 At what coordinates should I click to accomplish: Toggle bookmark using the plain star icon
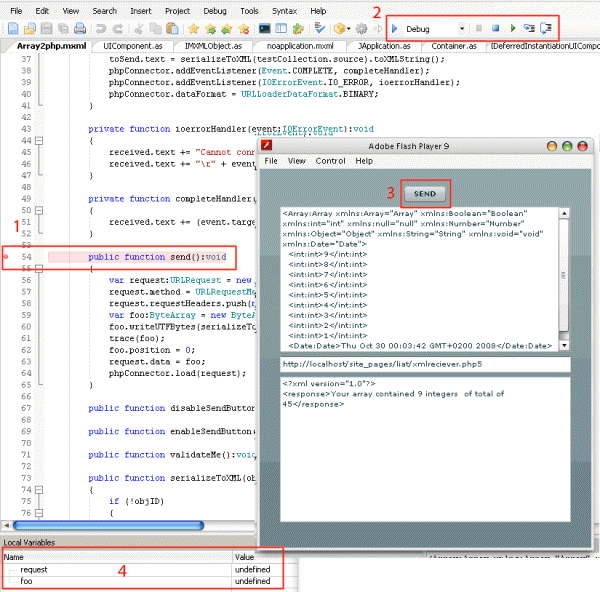194,28
